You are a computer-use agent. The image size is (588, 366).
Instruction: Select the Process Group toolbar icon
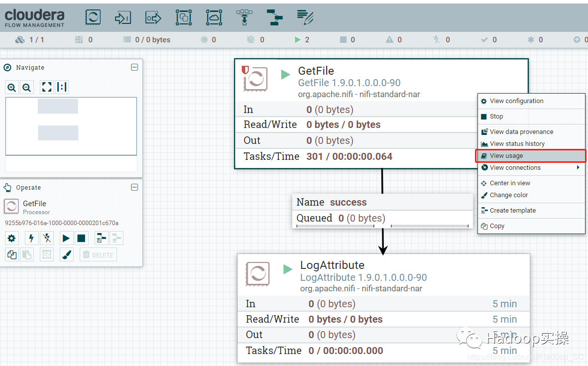coord(184,17)
